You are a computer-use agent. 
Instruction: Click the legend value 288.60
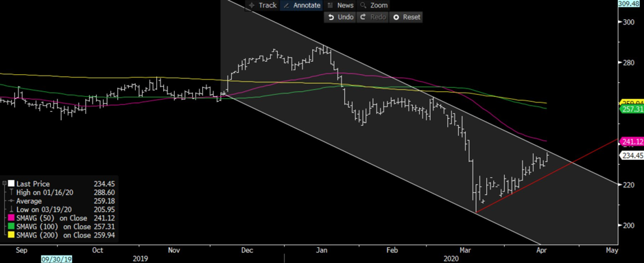point(104,192)
